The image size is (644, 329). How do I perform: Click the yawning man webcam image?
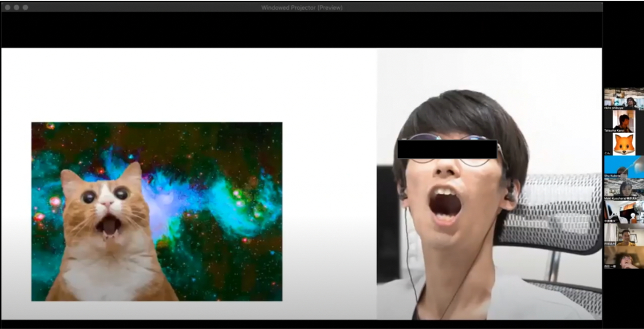pos(489,184)
